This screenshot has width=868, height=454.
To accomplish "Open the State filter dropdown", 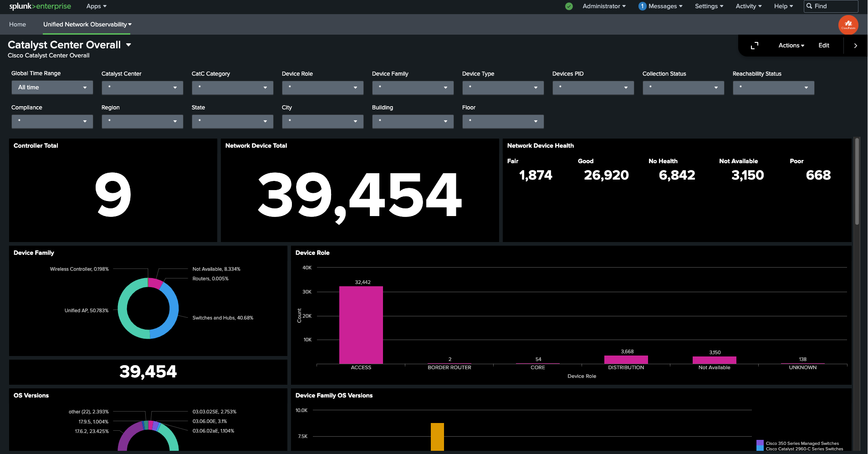I will (233, 121).
